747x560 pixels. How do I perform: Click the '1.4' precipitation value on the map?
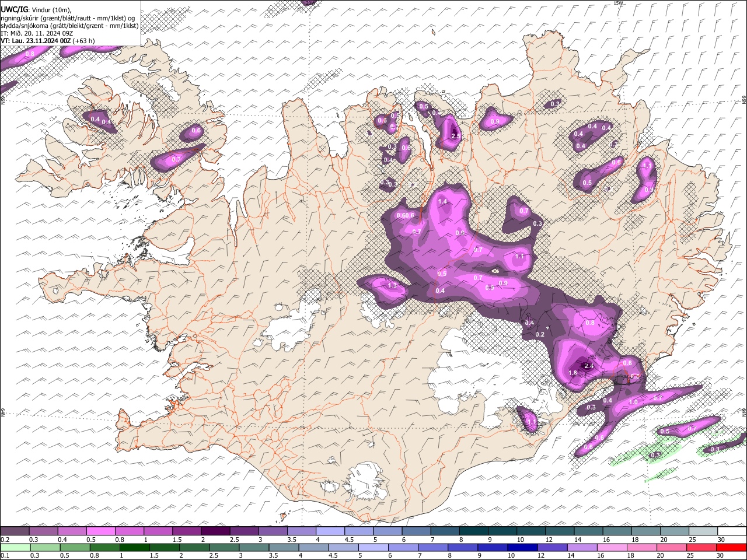pyautogui.click(x=442, y=202)
